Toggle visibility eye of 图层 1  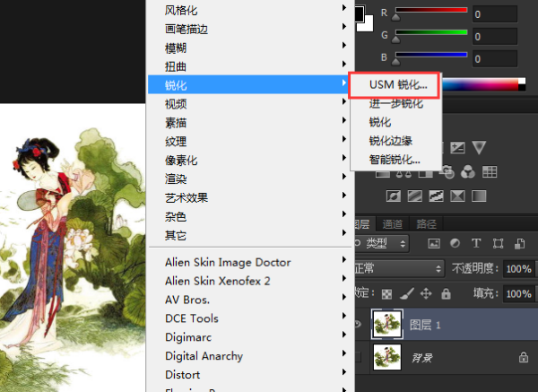(359, 324)
